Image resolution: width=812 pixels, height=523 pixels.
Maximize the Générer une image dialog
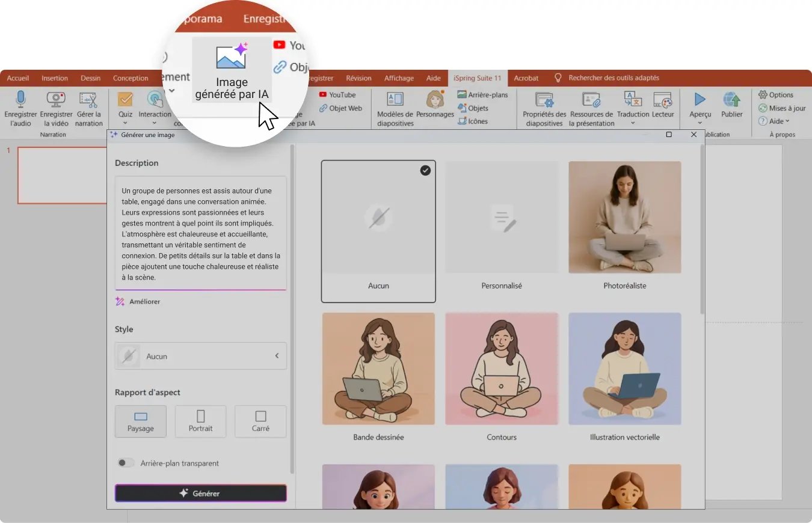coord(669,135)
